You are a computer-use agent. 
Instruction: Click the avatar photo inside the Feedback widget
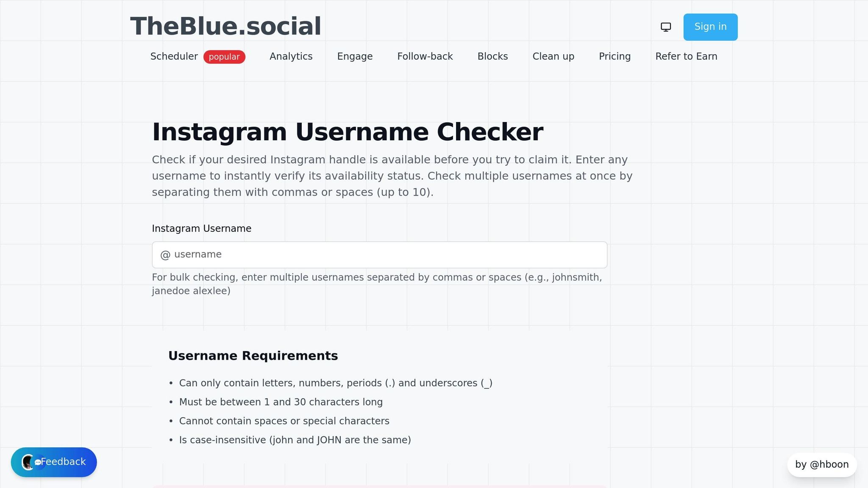click(27, 462)
